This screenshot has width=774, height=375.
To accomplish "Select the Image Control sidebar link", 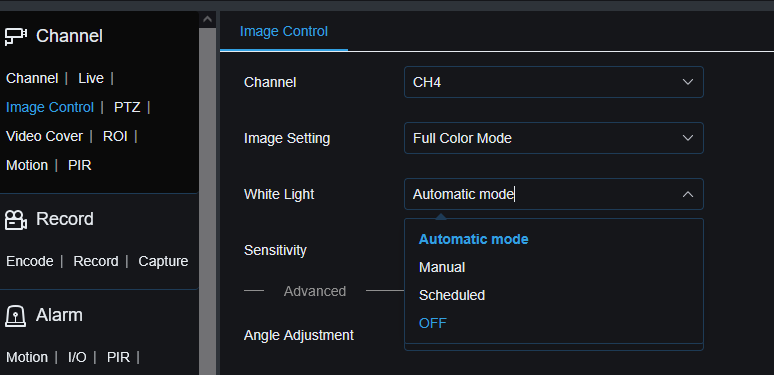I will click(x=50, y=108).
